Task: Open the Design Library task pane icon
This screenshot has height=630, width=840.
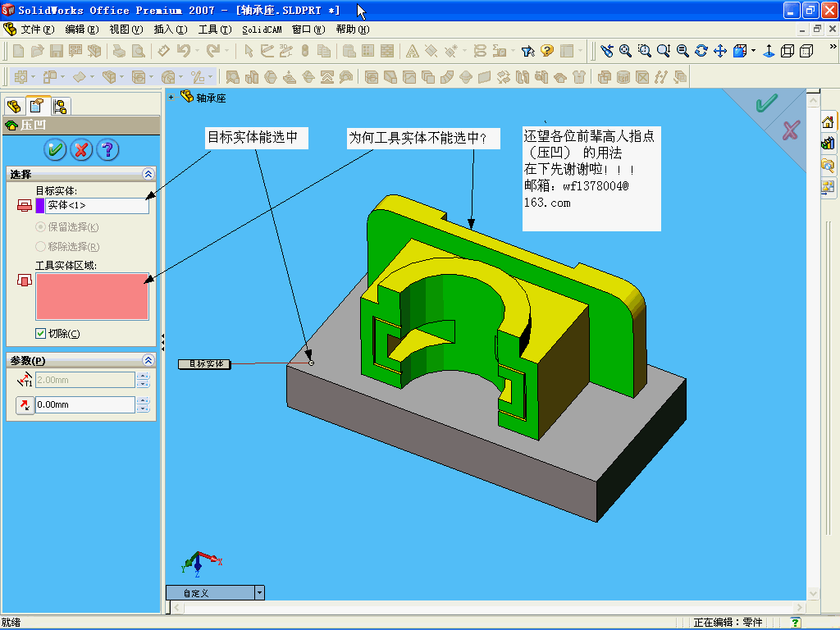Action: 828,143
